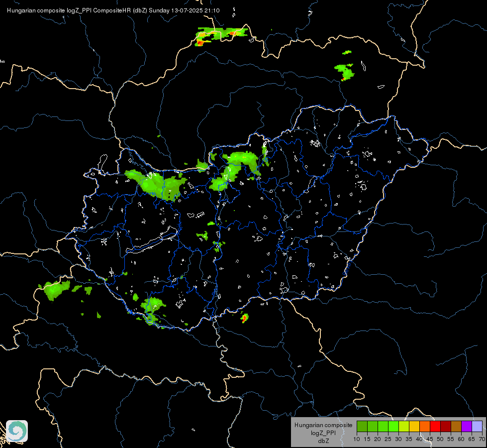This screenshot has height=448, width=487.
Task: Click "Hungarian composite" in the legend box
Action: pos(323,425)
